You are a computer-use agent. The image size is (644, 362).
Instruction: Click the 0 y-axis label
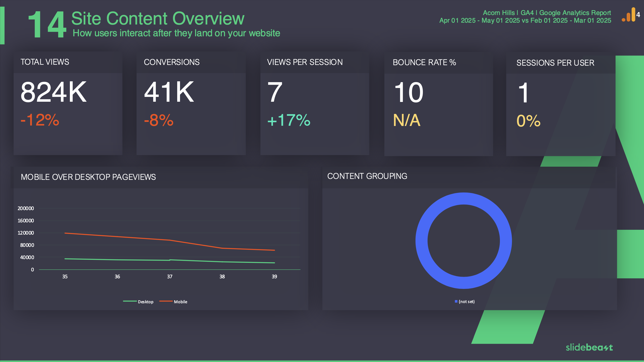pyautogui.click(x=32, y=270)
